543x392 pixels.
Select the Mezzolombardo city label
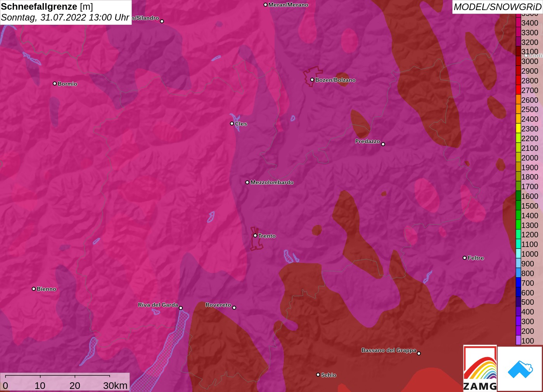pyautogui.click(x=272, y=182)
